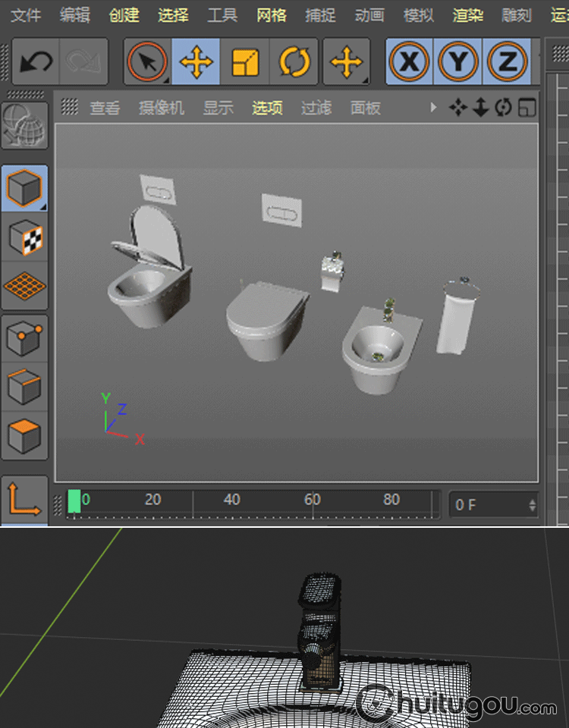569x728 pixels.
Task: Toggle Z axis lock
Action: (x=507, y=62)
